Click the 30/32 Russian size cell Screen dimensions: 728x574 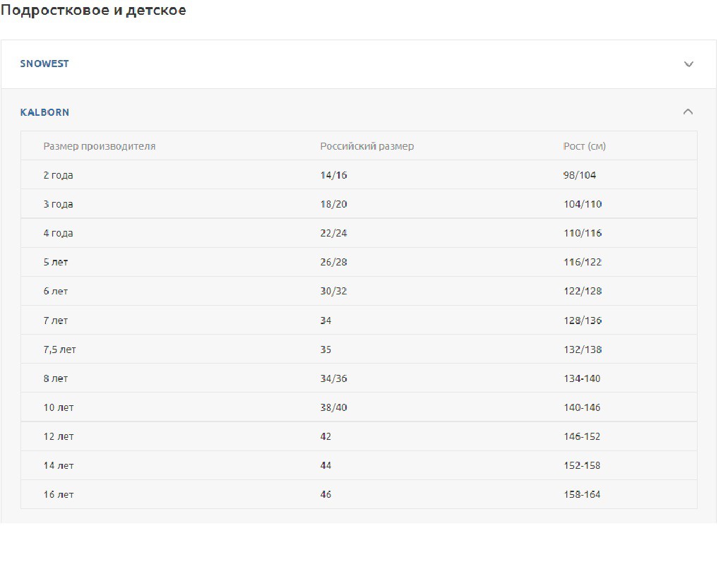click(333, 291)
